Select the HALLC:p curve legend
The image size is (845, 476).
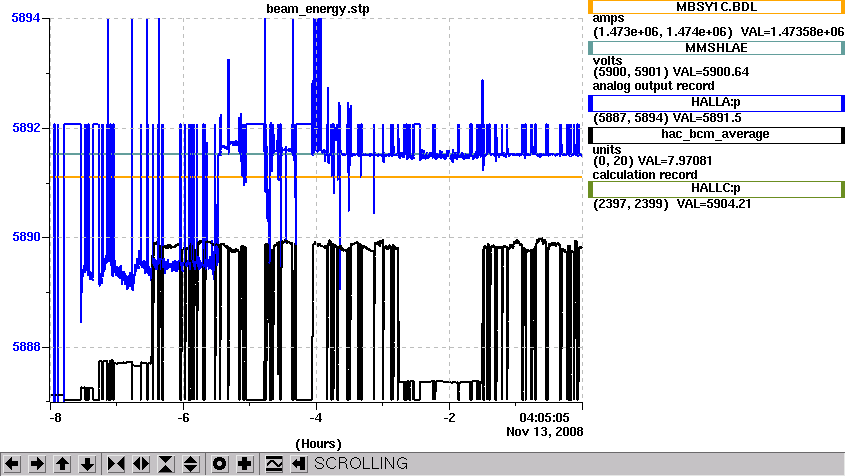tap(716, 189)
